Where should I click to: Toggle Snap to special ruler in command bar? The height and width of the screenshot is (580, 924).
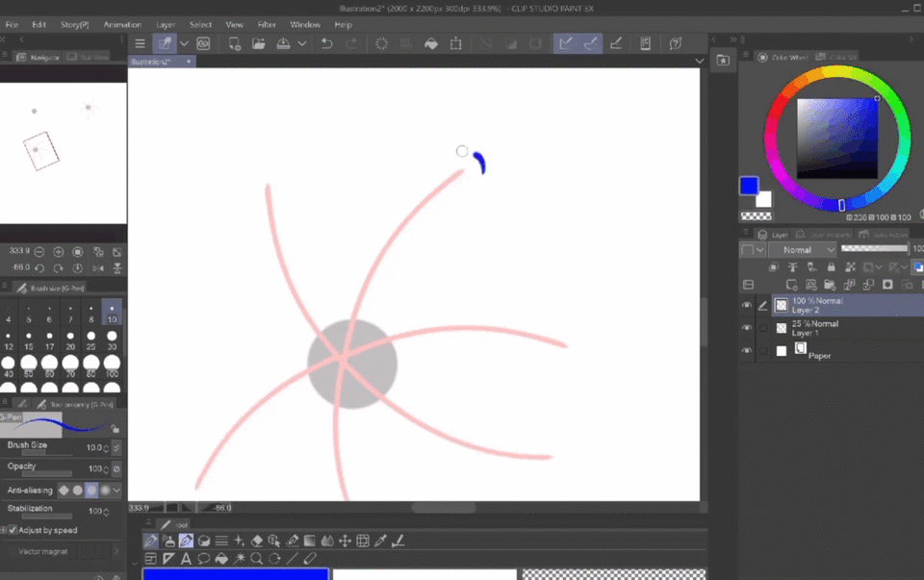(x=590, y=43)
